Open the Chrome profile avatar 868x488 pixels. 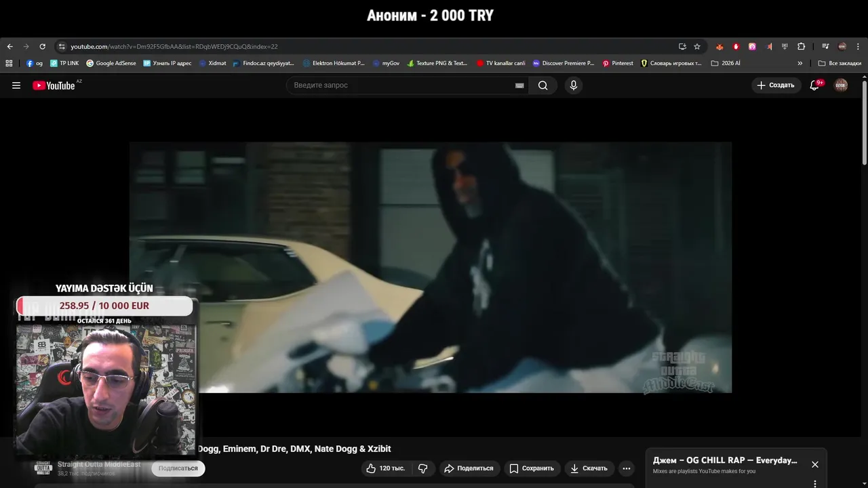(x=842, y=47)
